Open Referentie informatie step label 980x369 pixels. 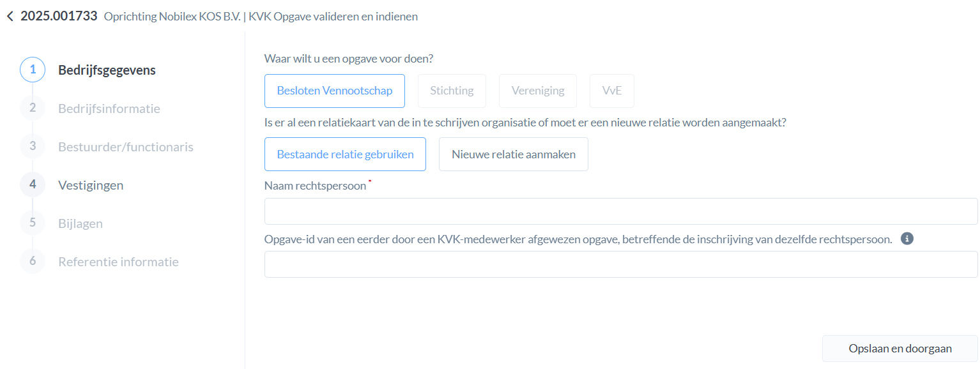(x=118, y=262)
